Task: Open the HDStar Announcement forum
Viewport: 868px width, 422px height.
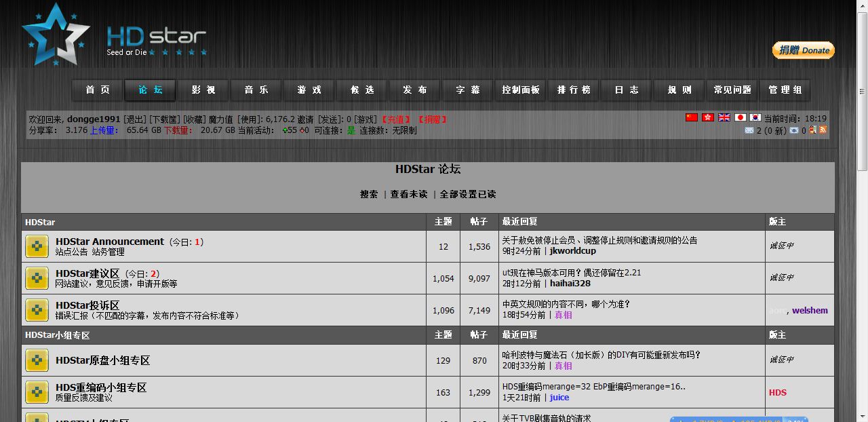Action: click(x=110, y=242)
